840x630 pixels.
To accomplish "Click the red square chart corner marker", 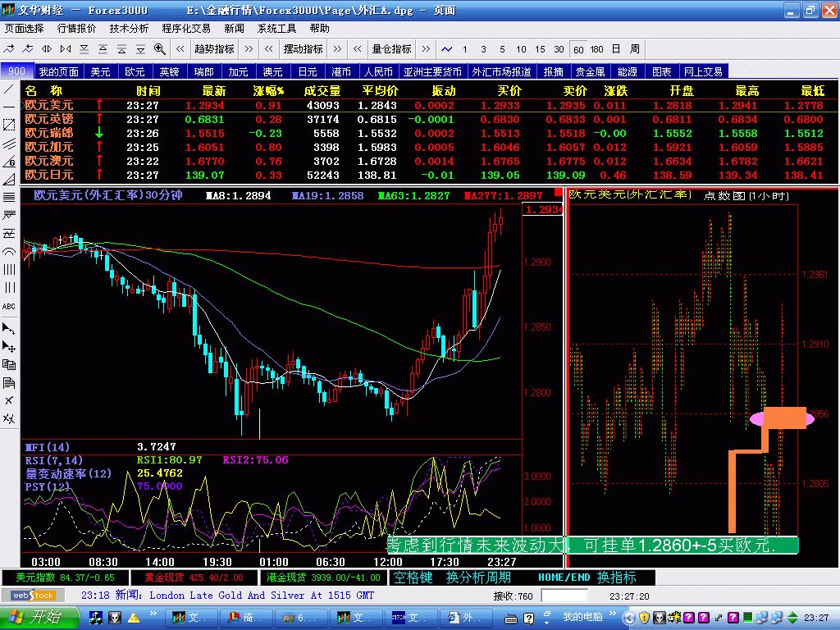I will click(x=559, y=192).
